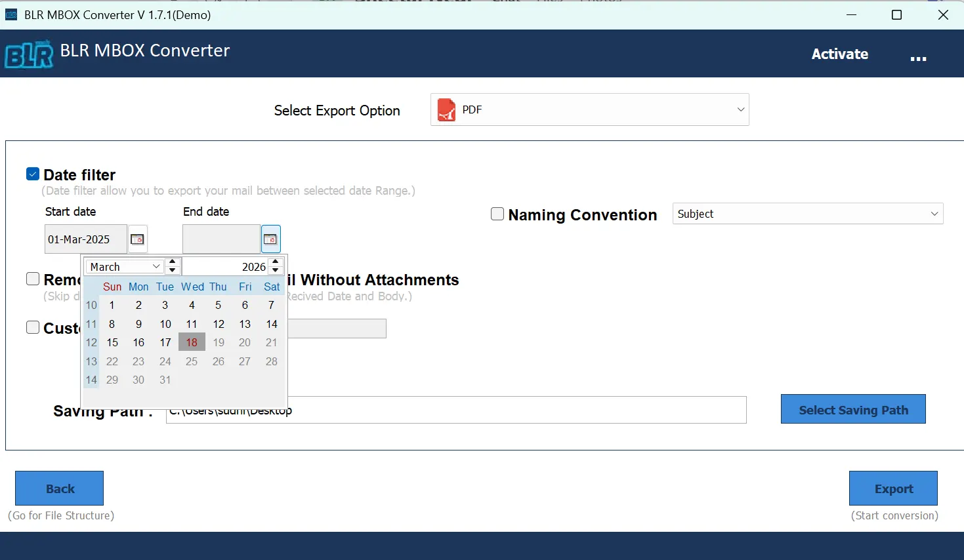Click the PDF icon in export option
964x560 pixels.
pos(447,110)
